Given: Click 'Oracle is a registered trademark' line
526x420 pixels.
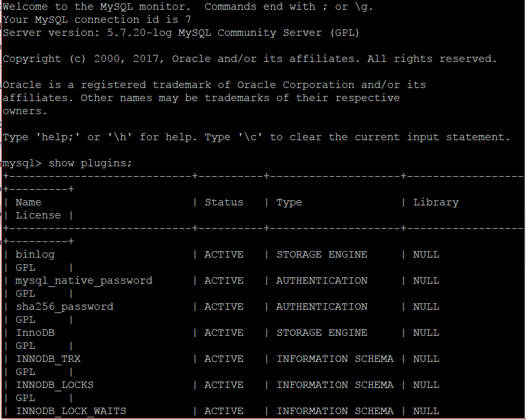Looking at the screenshot, I should click(x=214, y=85).
